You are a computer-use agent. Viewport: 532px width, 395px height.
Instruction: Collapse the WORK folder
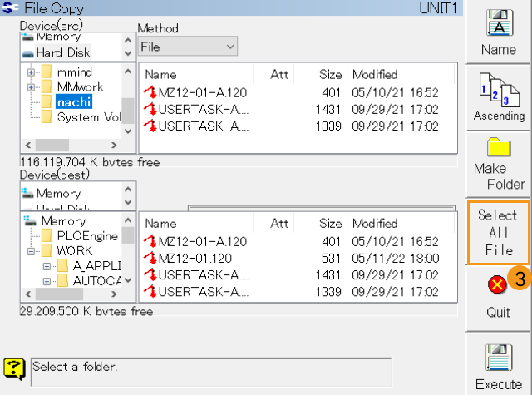31,251
